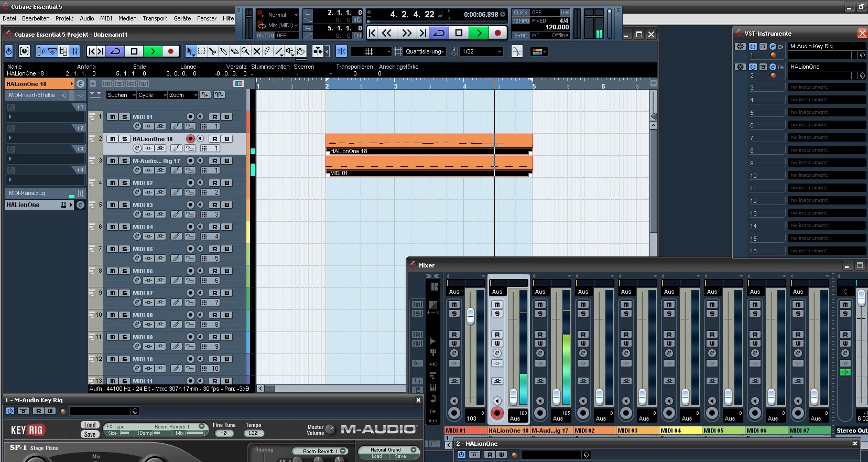Select the Line tool
This screenshot has height=462, width=868.
[279, 51]
